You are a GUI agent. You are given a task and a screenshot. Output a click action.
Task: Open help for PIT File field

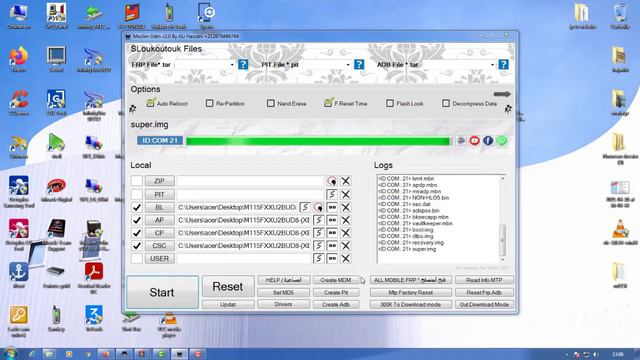(x=359, y=64)
